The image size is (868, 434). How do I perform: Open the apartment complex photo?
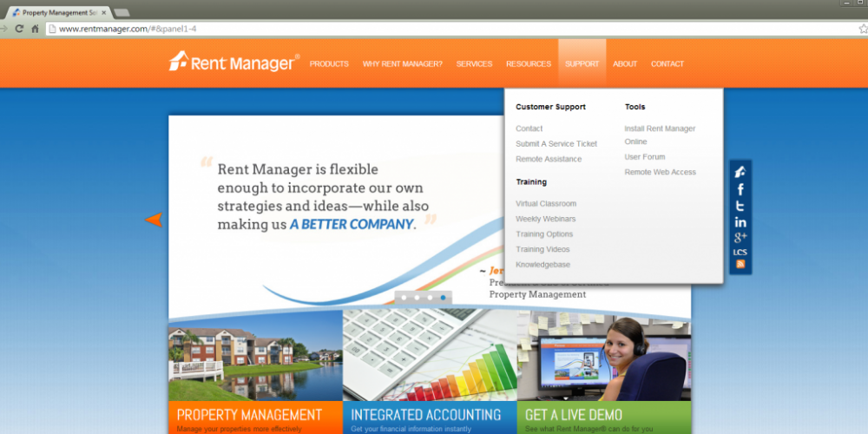tap(256, 355)
